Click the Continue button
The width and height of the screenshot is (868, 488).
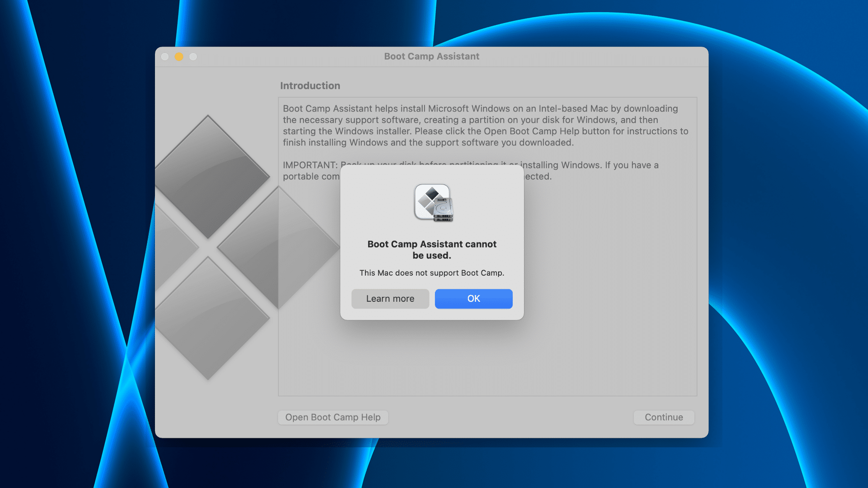(664, 417)
